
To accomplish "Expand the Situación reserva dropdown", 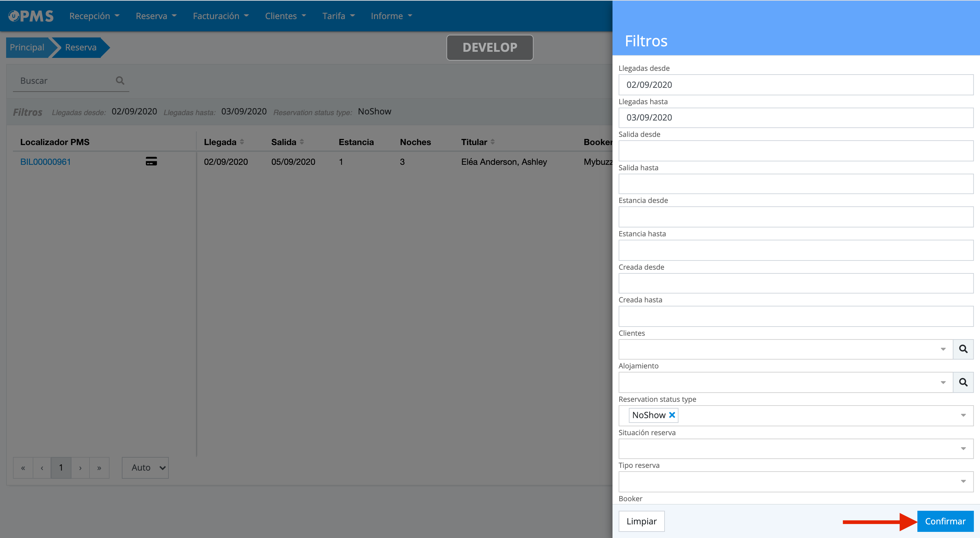I will (x=963, y=448).
